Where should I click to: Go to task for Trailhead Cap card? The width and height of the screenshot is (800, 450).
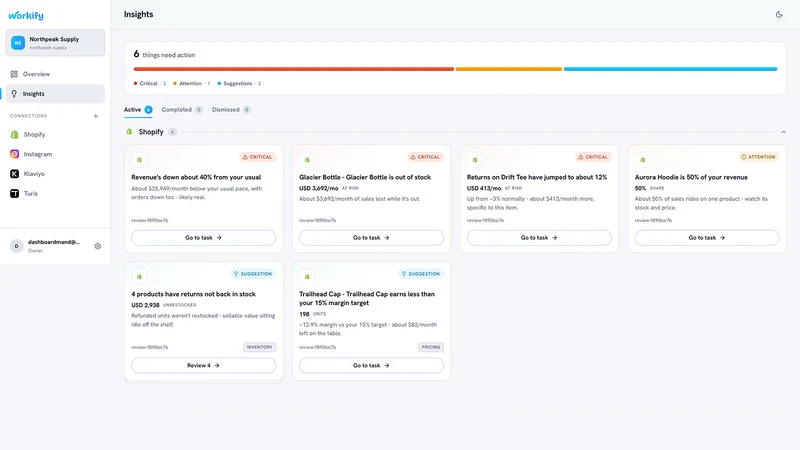(x=371, y=365)
